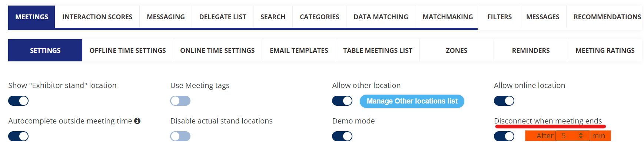The image size is (644, 149).
Task: Turn off Demo mode toggle
Action: click(342, 136)
